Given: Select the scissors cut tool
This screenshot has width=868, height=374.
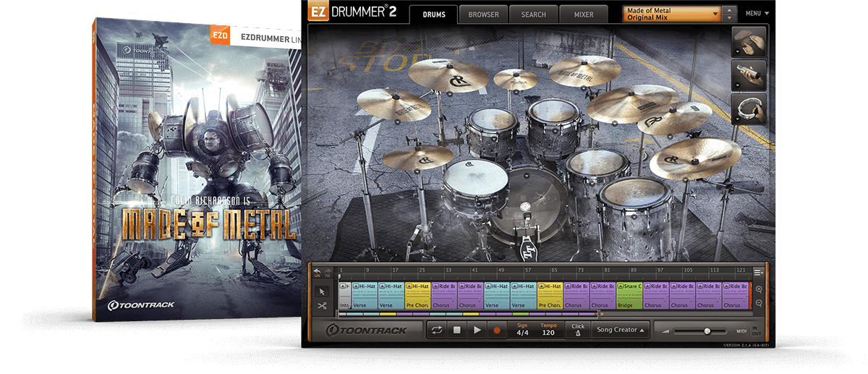Looking at the screenshot, I should tap(323, 305).
